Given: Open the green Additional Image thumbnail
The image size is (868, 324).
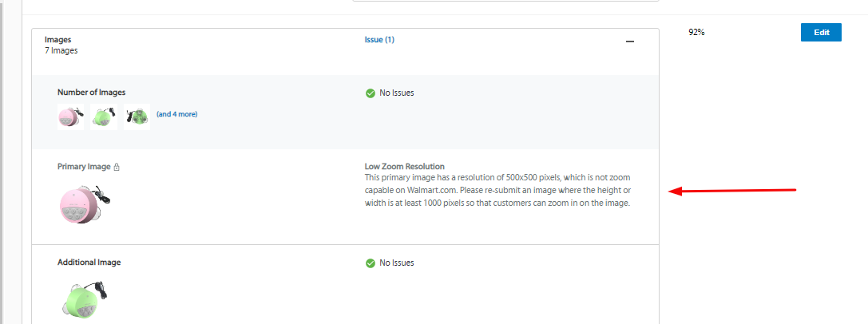Looking at the screenshot, I should pyautogui.click(x=83, y=298).
